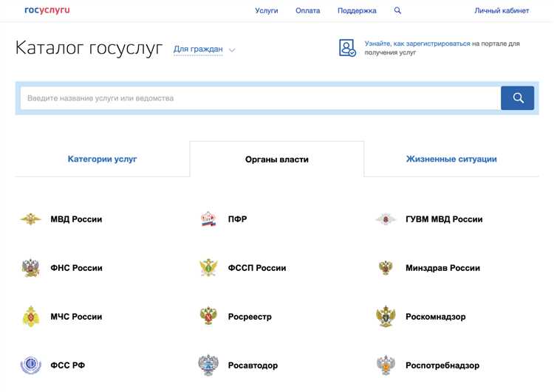
Task: Open «Личный кабинет» link
Action: 502,10
